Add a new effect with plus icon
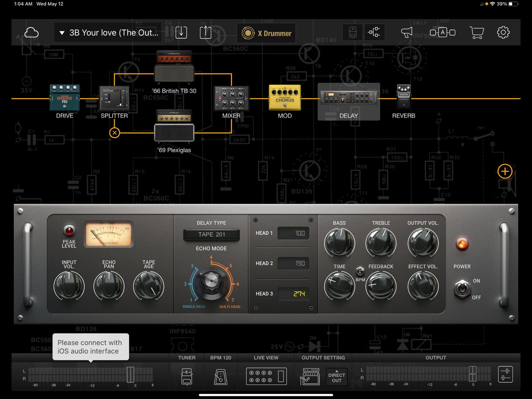 505,171
